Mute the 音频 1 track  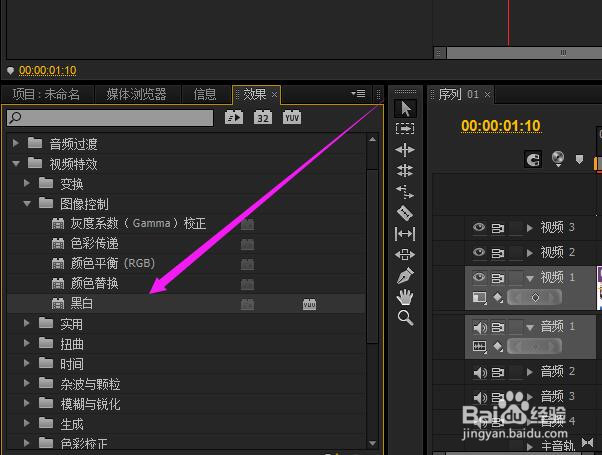(480, 328)
